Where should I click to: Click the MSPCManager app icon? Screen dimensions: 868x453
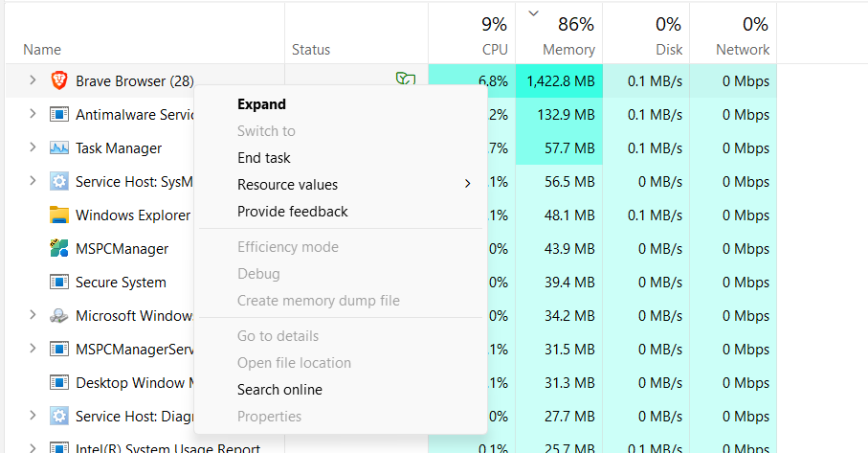click(x=59, y=249)
